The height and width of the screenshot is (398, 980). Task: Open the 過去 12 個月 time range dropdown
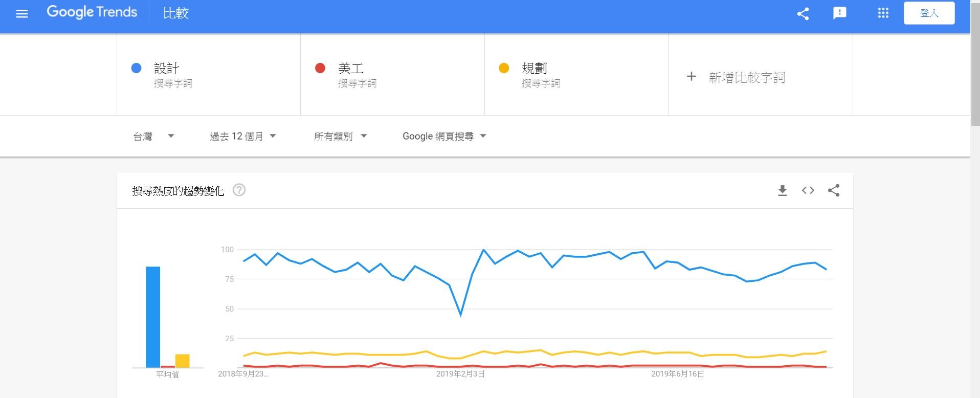pyautogui.click(x=243, y=136)
